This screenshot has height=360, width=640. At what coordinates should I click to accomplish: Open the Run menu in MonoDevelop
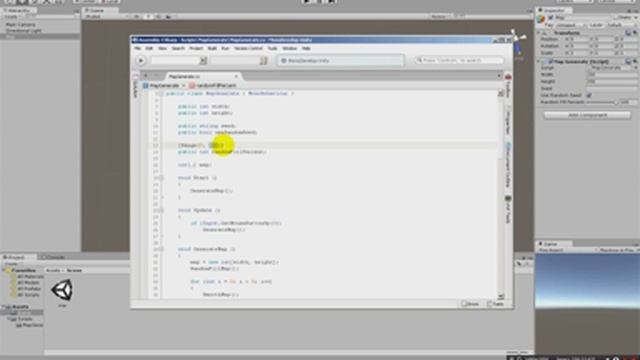(225, 48)
